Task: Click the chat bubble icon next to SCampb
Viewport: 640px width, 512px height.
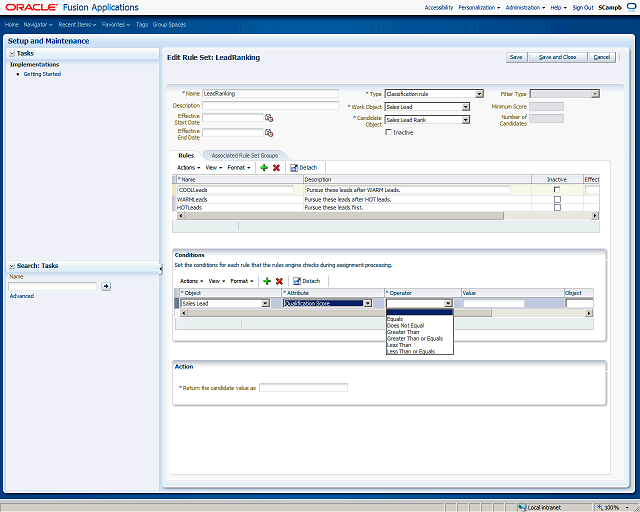Action: click(631, 7)
